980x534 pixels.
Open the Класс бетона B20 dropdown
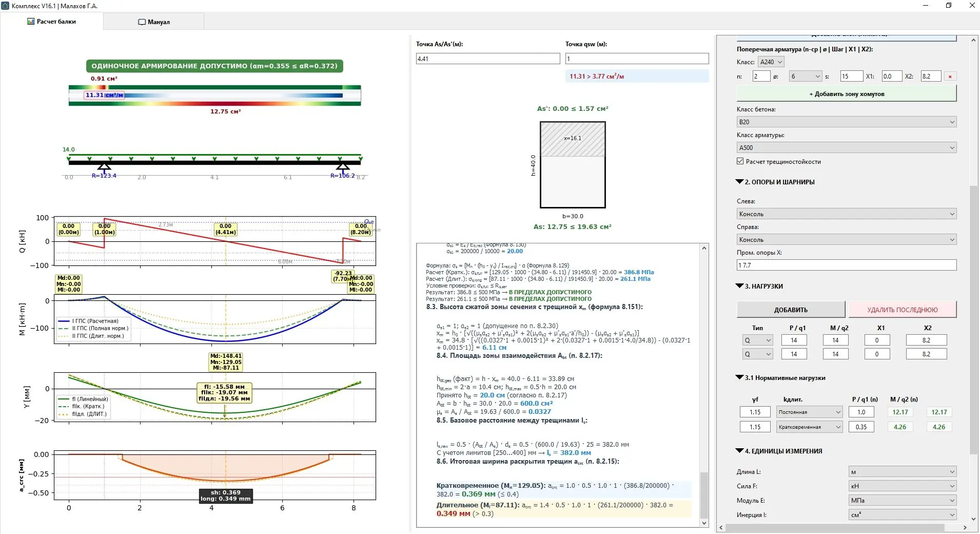[846, 122]
